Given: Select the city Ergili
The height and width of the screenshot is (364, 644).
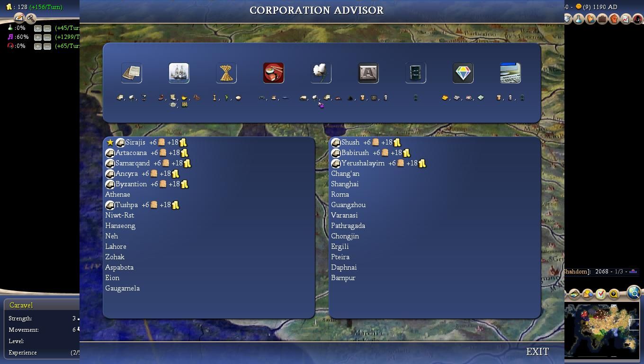Looking at the screenshot, I should (340, 246).
